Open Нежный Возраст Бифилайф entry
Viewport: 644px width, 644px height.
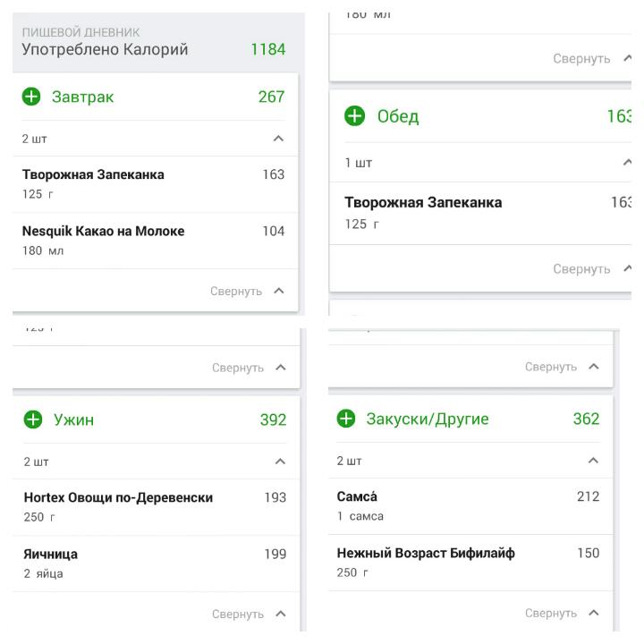tap(470, 563)
